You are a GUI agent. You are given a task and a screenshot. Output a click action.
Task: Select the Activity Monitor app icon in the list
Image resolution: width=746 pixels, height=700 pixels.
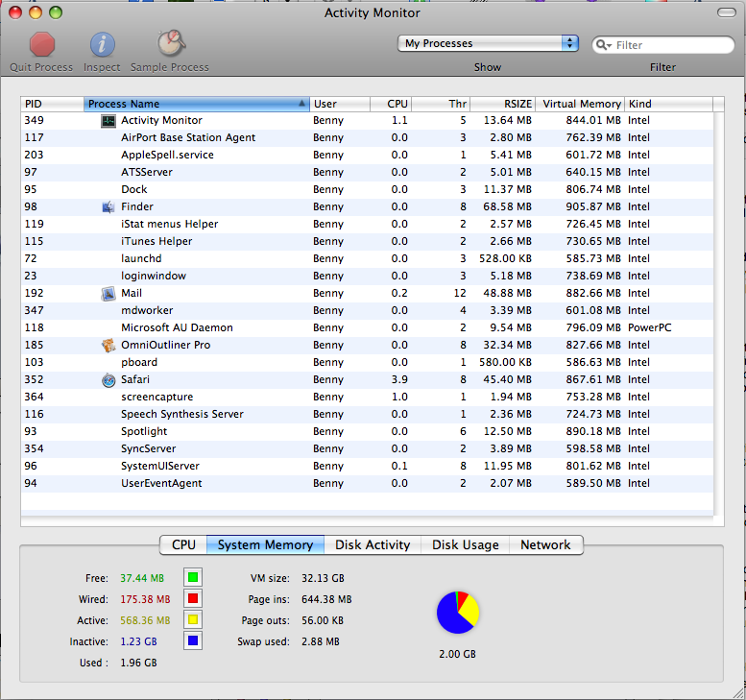[x=108, y=121]
